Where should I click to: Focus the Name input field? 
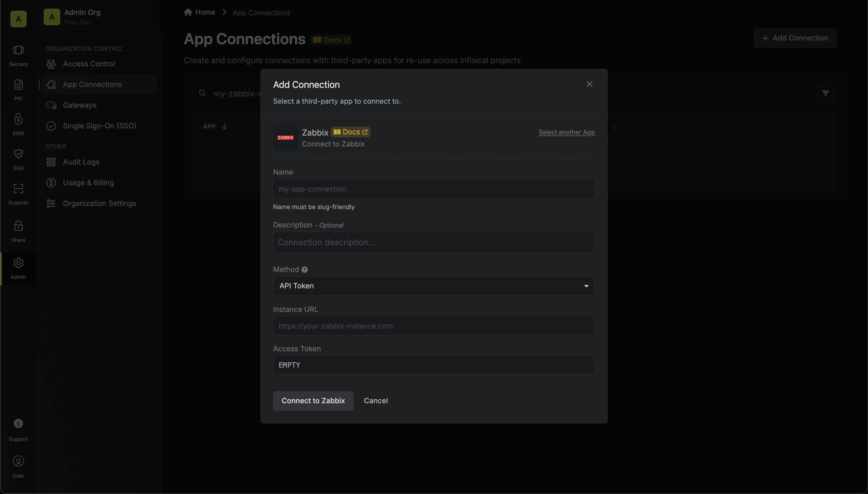tap(434, 189)
